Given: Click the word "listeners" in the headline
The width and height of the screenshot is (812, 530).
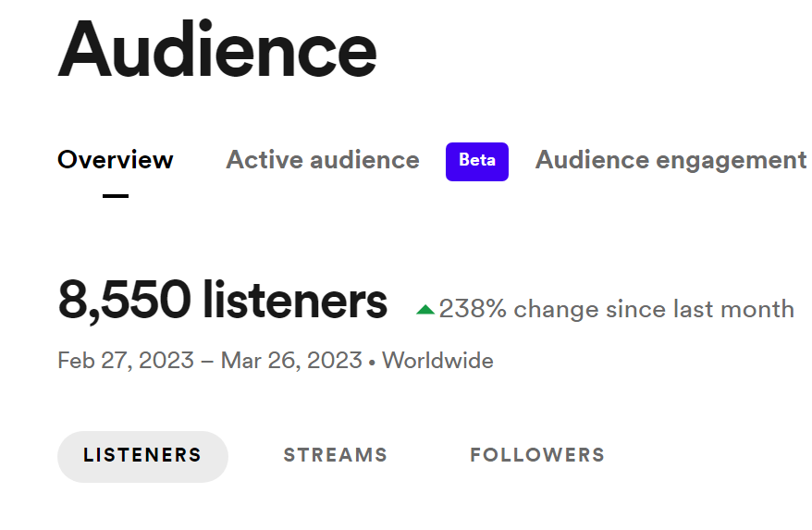Looking at the screenshot, I should coord(295,301).
